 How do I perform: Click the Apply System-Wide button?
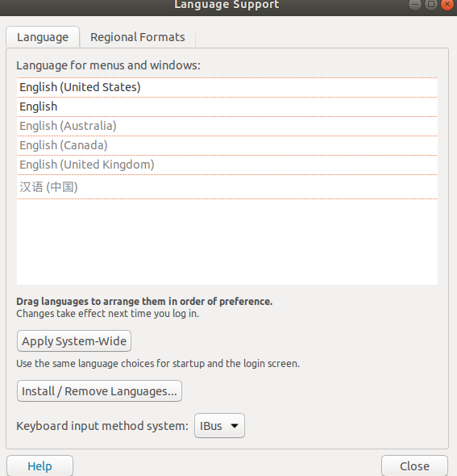[x=74, y=341]
